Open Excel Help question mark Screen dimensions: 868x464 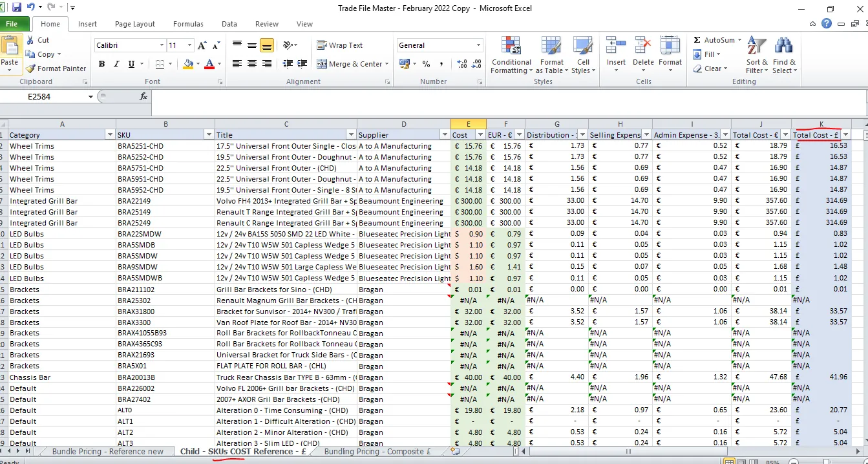point(826,24)
